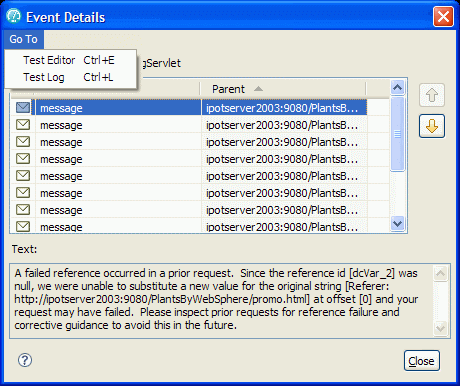The height and width of the screenshot is (386, 460).
Task: Click the yellow down arrow button
Action: [432, 126]
